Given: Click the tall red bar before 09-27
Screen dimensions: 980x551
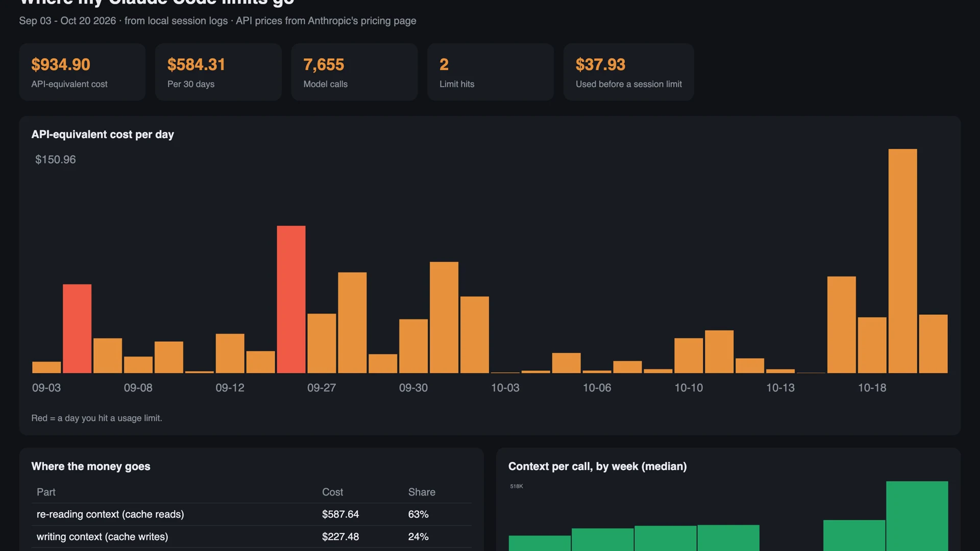Looking at the screenshot, I should pos(291,299).
